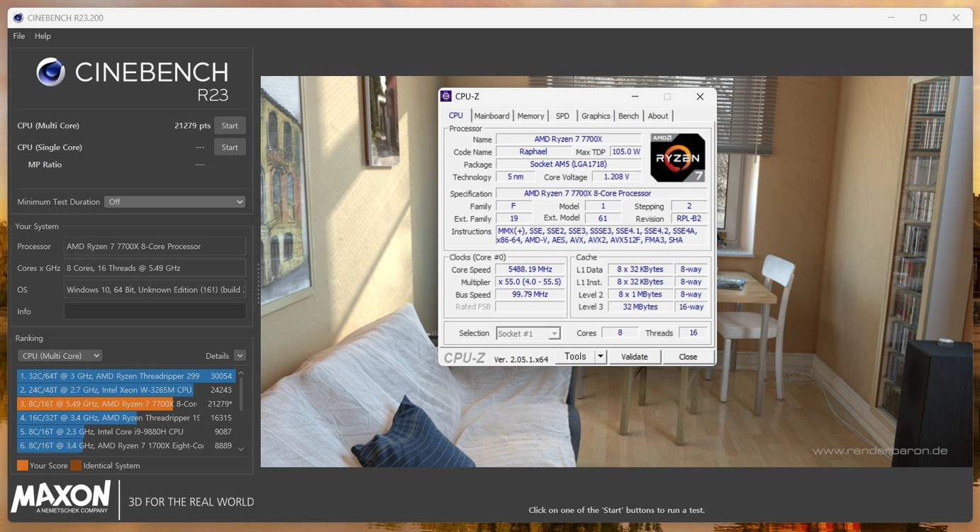Click the panel collapse handle beside Your System

(x=258, y=284)
